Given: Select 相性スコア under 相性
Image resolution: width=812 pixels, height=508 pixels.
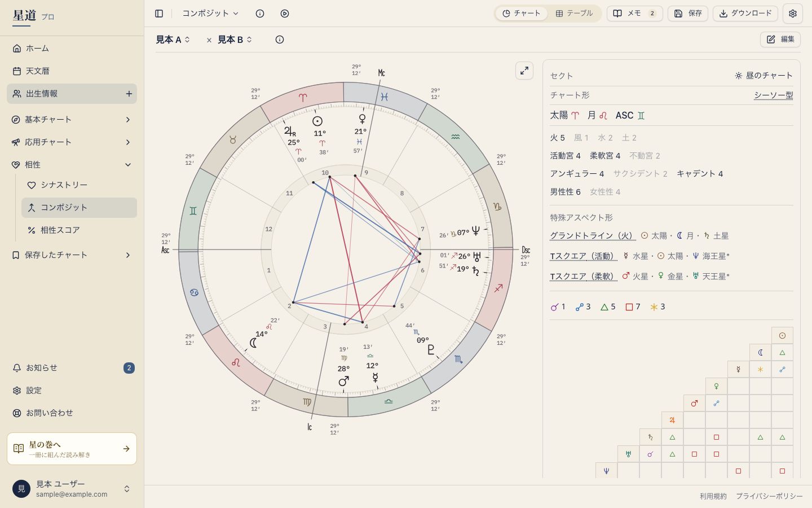Looking at the screenshot, I should (x=79, y=230).
